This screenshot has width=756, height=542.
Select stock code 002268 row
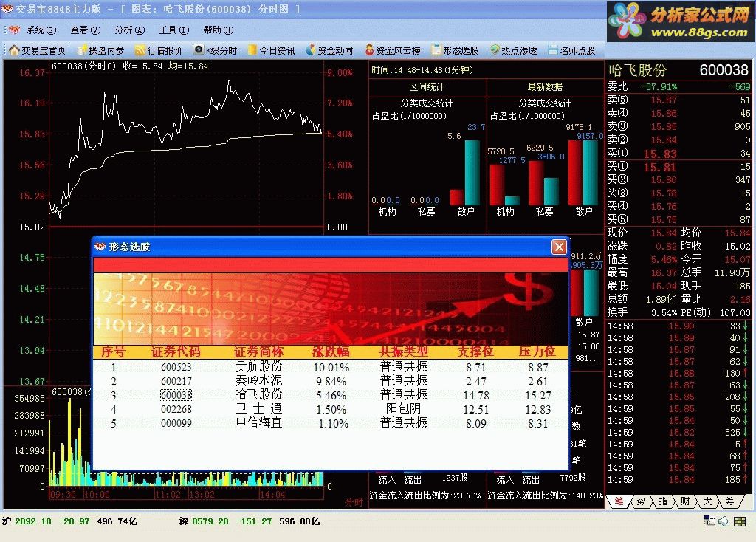330,409
